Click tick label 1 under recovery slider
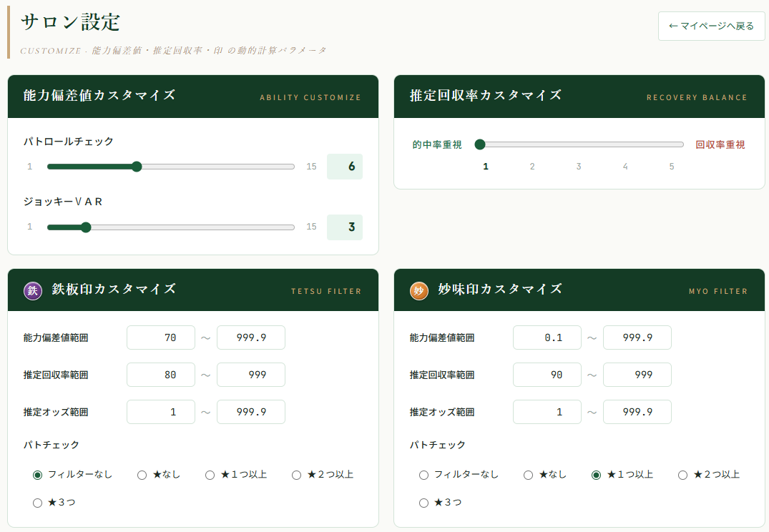This screenshot has height=532, width=769. (x=486, y=167)
